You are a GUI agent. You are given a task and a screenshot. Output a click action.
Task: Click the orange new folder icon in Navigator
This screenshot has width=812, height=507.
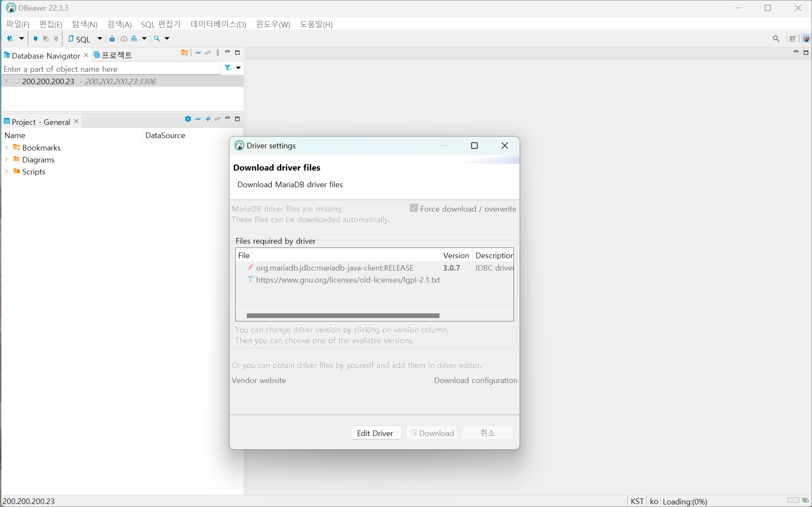(184, 53)
